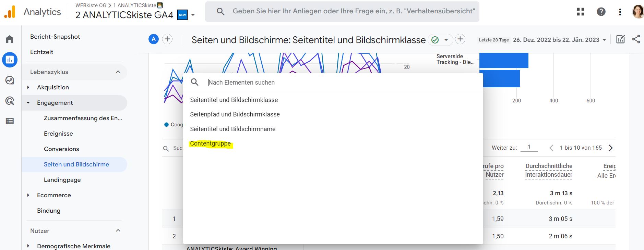This screenshot has height=250, width=644.
Task: Open the date range dropdown
Action: click(x=560, y=40)
